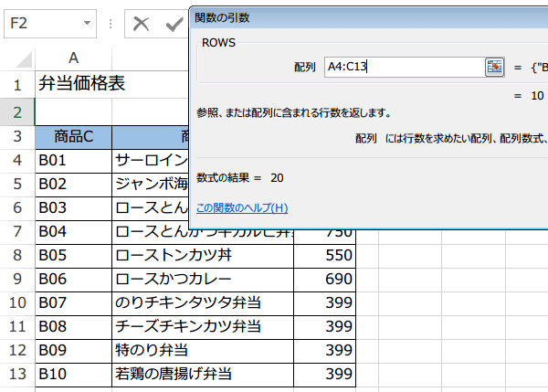This screenshot has height=392, width=548.
Task: Click the 商品C header cell
Action: pos(73,137)
